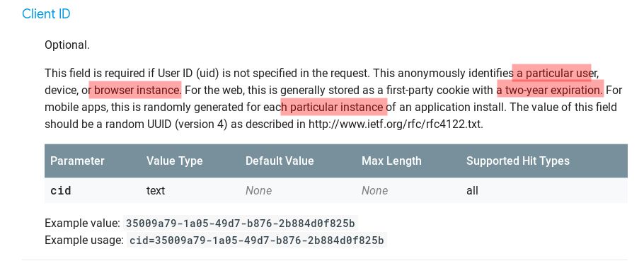This screenshot has width=644, height=273.
Task: Click the Value Type column header
Action: pos(175,161)
